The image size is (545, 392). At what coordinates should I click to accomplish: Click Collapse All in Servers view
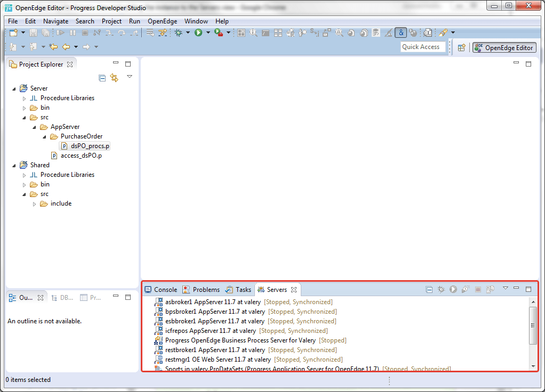[429, 289]
